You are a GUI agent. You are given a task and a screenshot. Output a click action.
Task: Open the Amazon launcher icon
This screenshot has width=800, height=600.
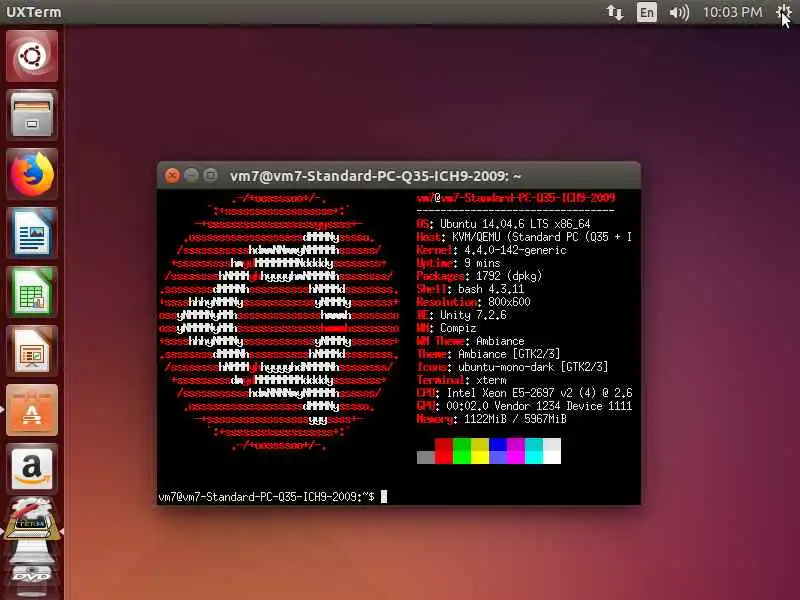32,469
